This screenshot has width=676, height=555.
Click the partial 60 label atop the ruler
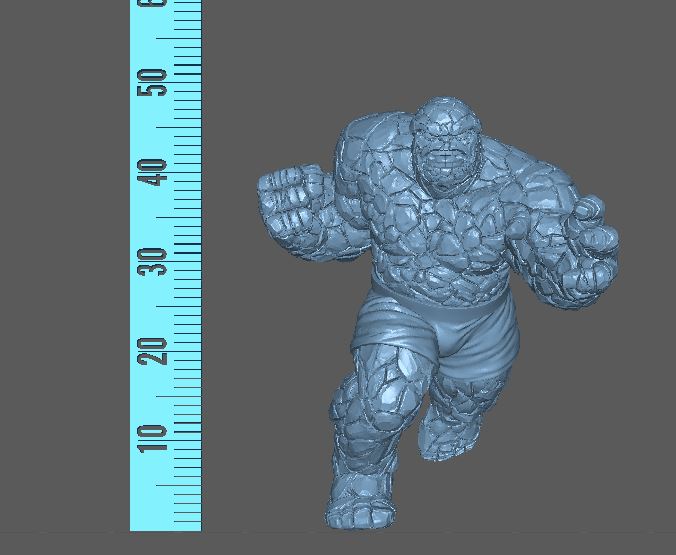click(154, 5)
